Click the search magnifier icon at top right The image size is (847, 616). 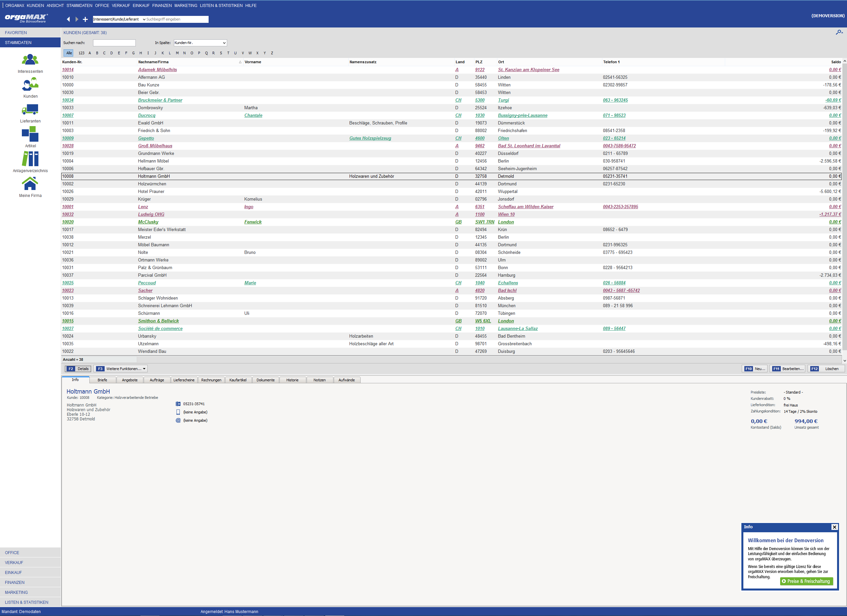coord(839,32)
